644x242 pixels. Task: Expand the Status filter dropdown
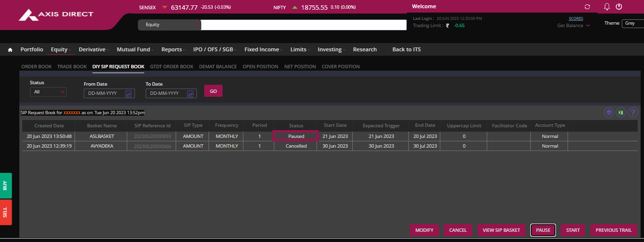tap(48, 92)
